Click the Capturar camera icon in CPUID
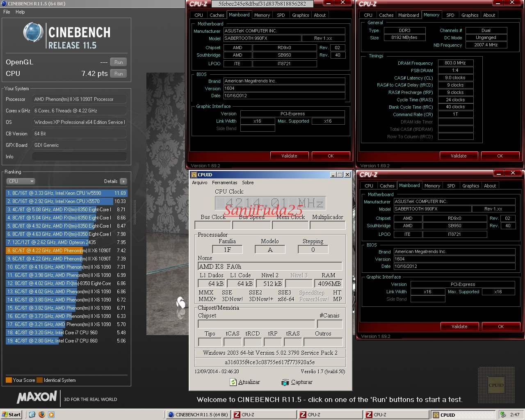The image size is (525, 420). pos(285,382)
